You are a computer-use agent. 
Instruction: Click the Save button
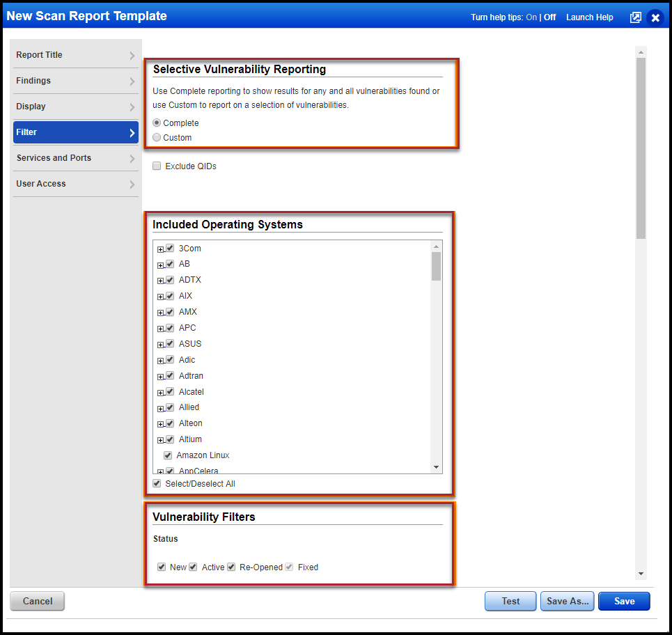point(624,601)
